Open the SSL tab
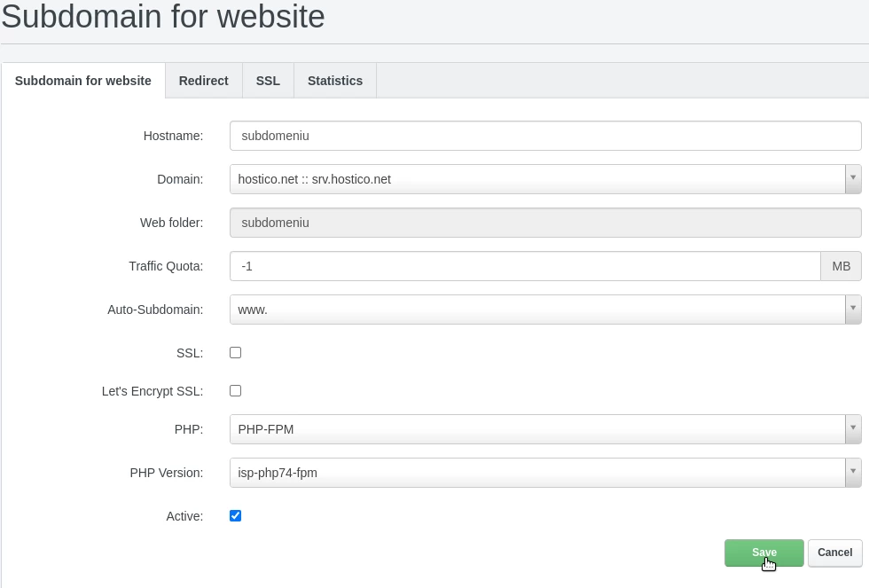 pos(268,81)
